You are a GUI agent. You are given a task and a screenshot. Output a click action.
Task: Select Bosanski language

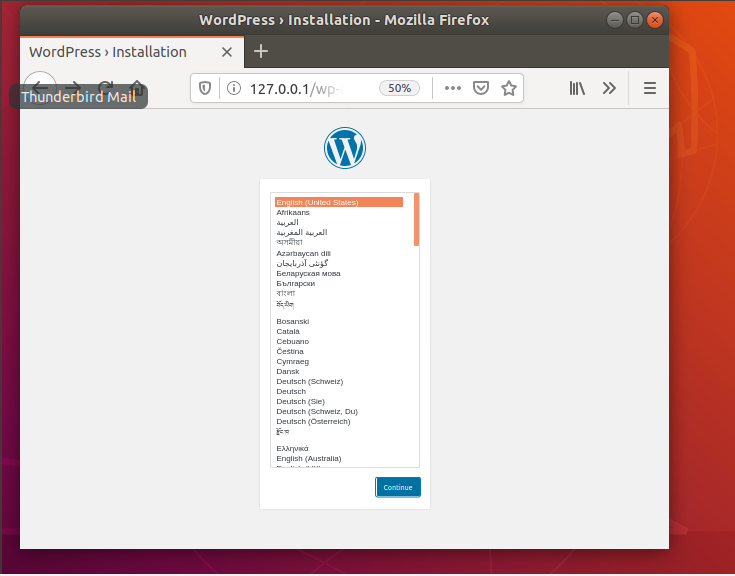(x=339, y=322)
